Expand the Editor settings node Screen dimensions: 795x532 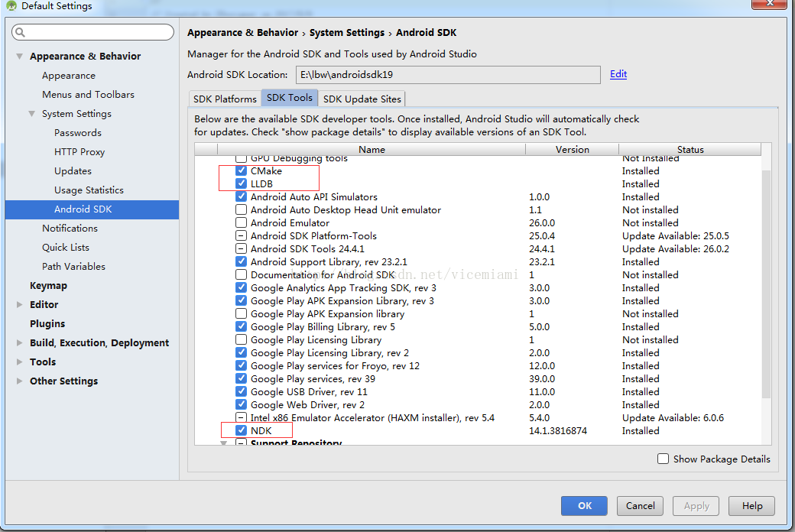coord(19,305)
